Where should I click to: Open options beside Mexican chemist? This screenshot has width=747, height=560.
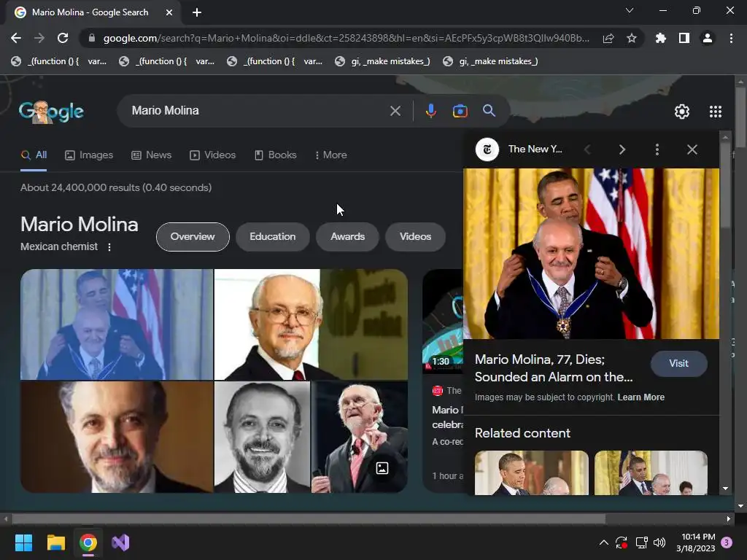(109, 246)
